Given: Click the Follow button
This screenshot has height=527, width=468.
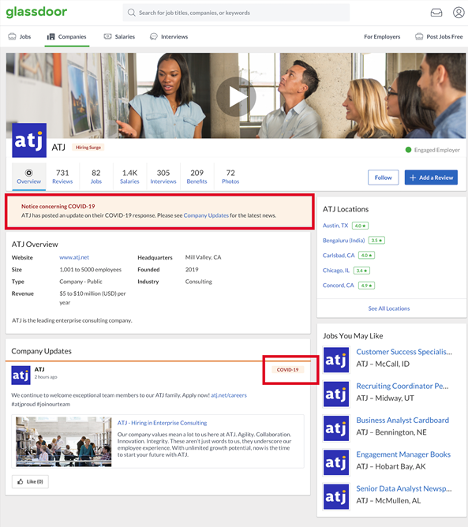Looking at the screenshot, I should tap(383, 177).
